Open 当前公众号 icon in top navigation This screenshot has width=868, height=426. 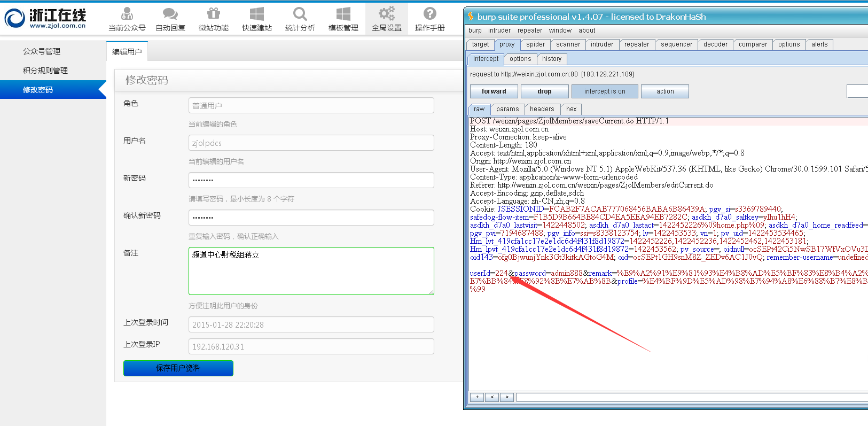127,13
